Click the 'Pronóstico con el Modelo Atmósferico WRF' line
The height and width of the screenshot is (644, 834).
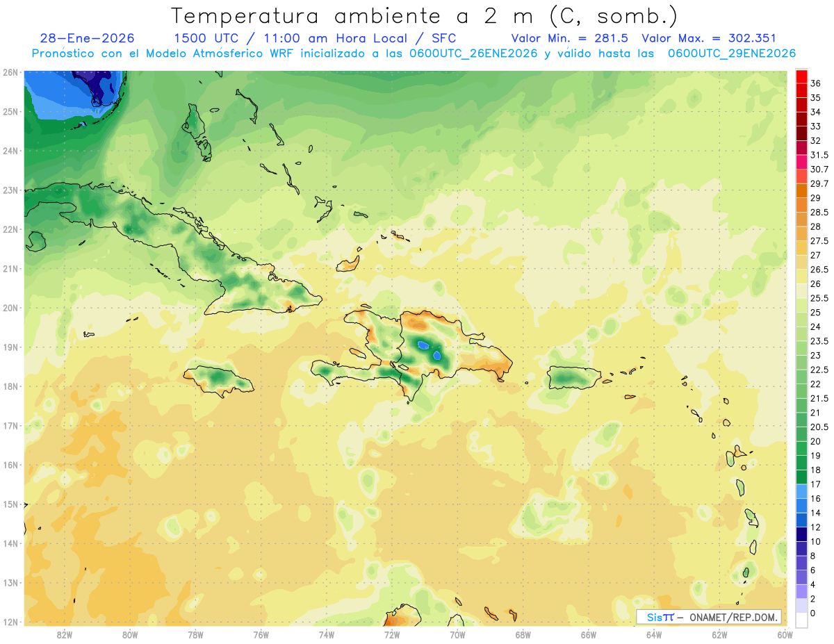[x=163, y=53]
